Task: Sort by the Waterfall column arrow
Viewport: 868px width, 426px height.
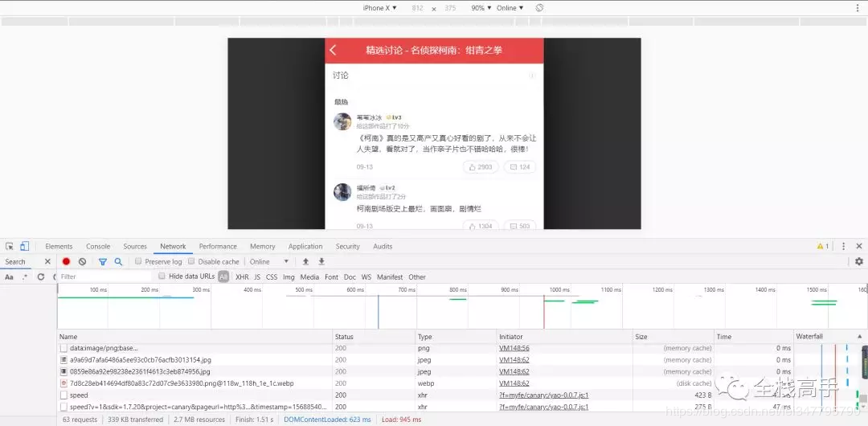Action: point(860,337)
